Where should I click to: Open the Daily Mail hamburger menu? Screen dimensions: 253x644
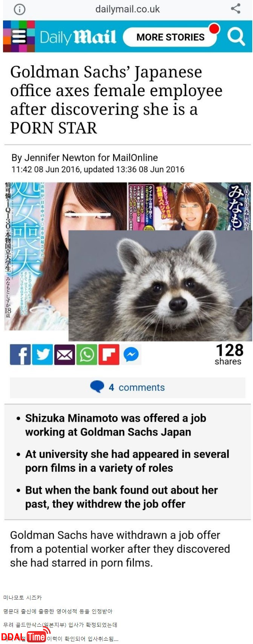(19, 37)
